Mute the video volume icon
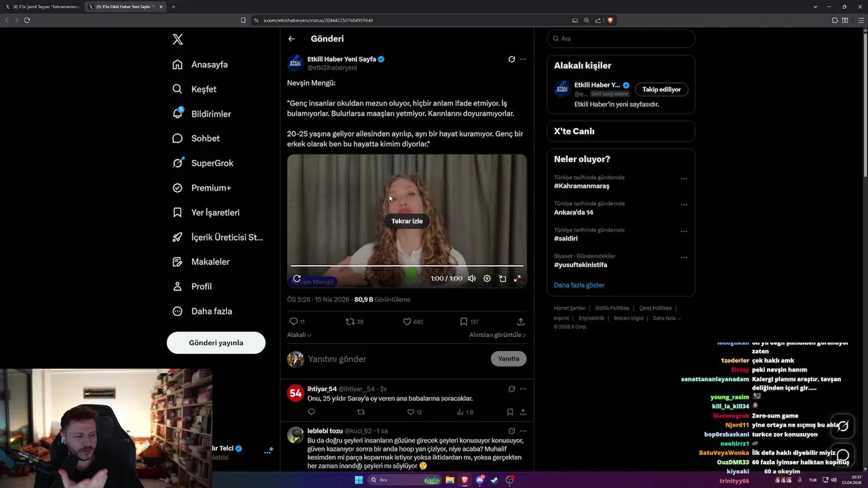Viewport: 868px width, 488px height. click(471, 279)
